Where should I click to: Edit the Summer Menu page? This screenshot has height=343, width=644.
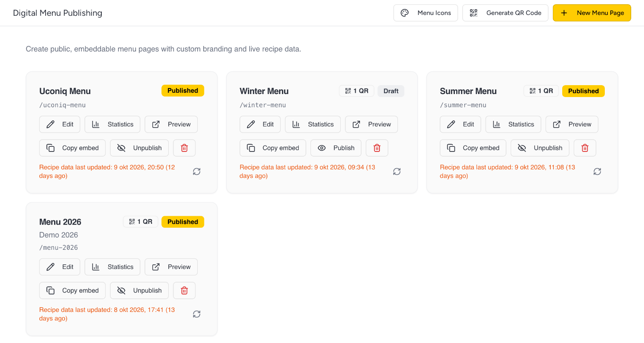pyautogui.click(x=460, y=124)
